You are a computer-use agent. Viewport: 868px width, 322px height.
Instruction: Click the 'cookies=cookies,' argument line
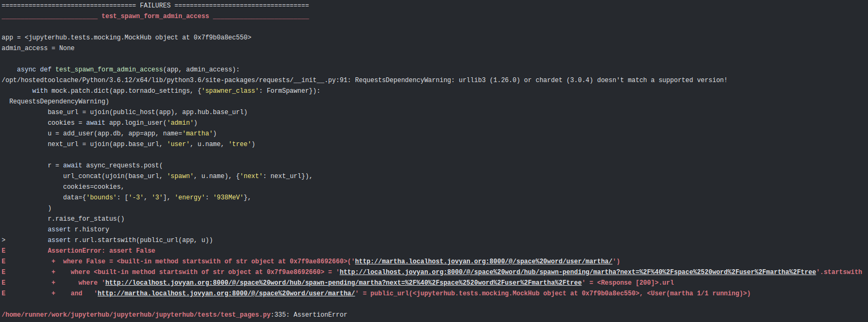[x=93, y=187]
